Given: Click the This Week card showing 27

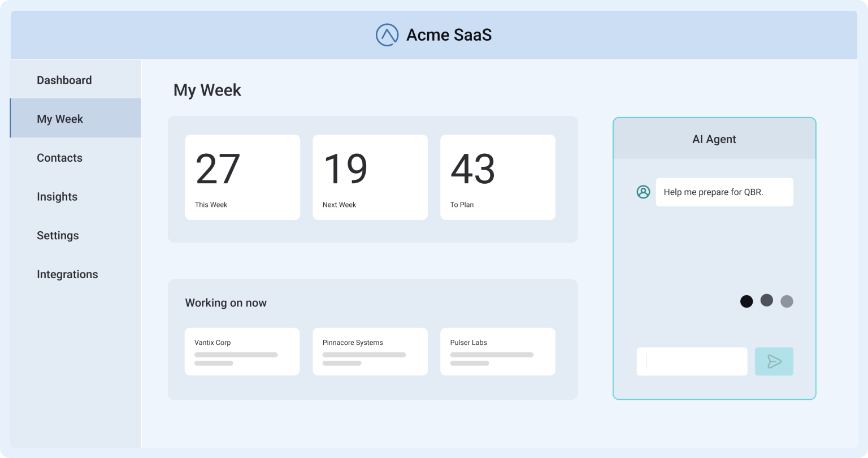Looking at the screenshot, I should [x=242, y=177].
